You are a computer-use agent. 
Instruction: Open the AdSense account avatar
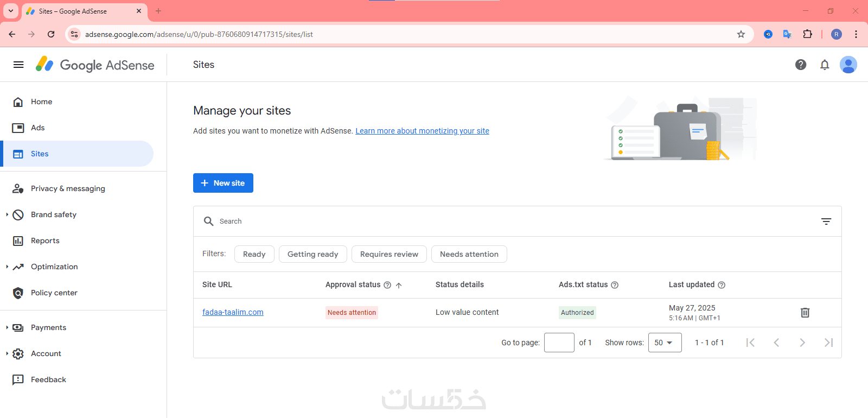tap(848, 65)
